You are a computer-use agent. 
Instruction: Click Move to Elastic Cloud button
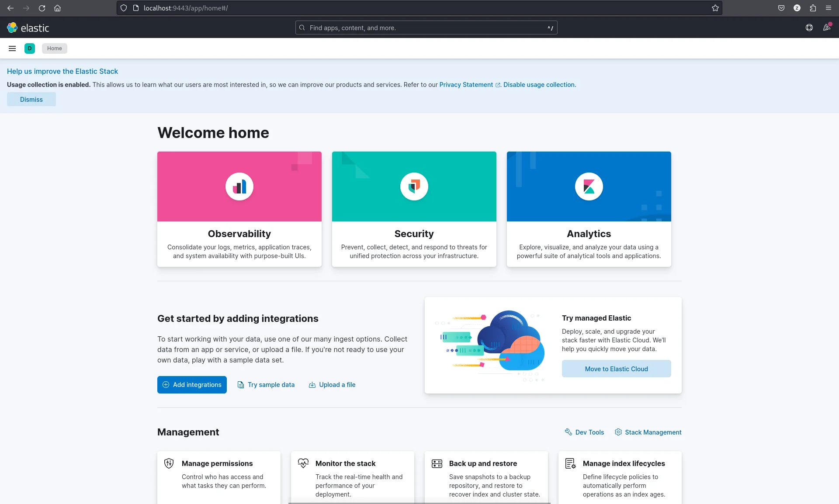tap(617, 369)
